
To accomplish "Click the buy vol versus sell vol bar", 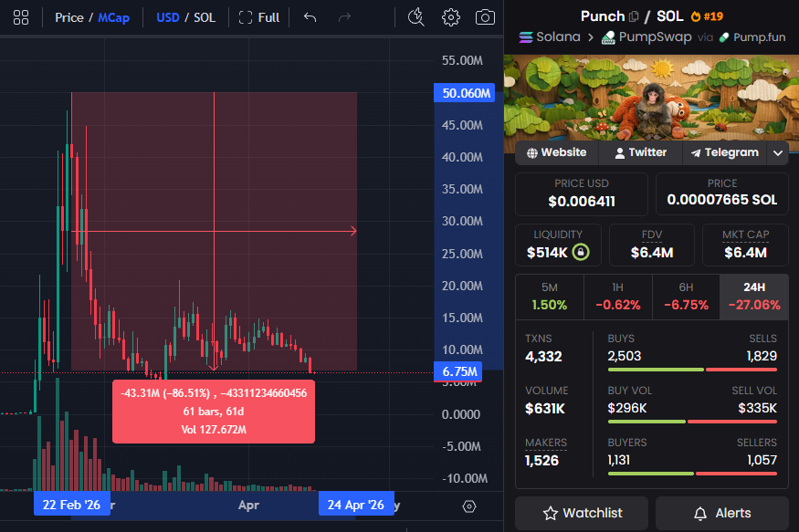I will (692, 422).
